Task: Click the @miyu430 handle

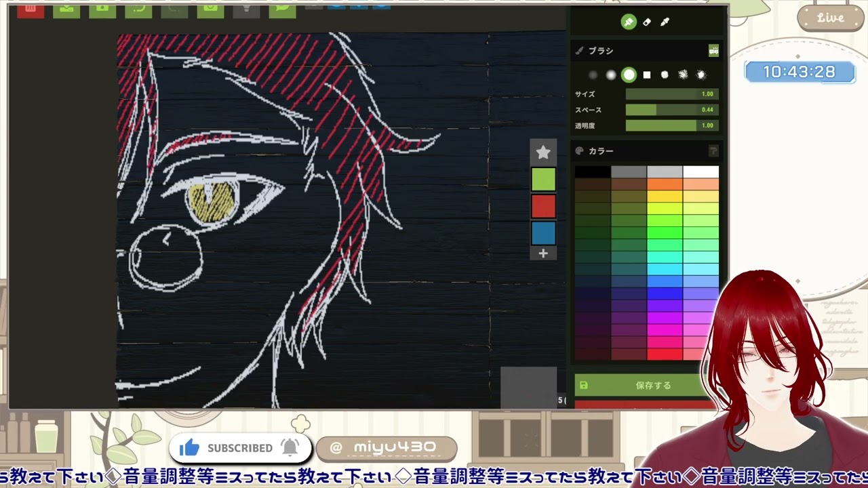Action: 387,447
